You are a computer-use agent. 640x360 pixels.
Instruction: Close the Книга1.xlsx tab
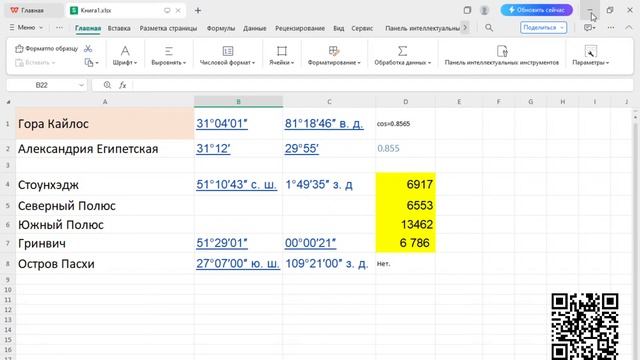coord(178,11)
